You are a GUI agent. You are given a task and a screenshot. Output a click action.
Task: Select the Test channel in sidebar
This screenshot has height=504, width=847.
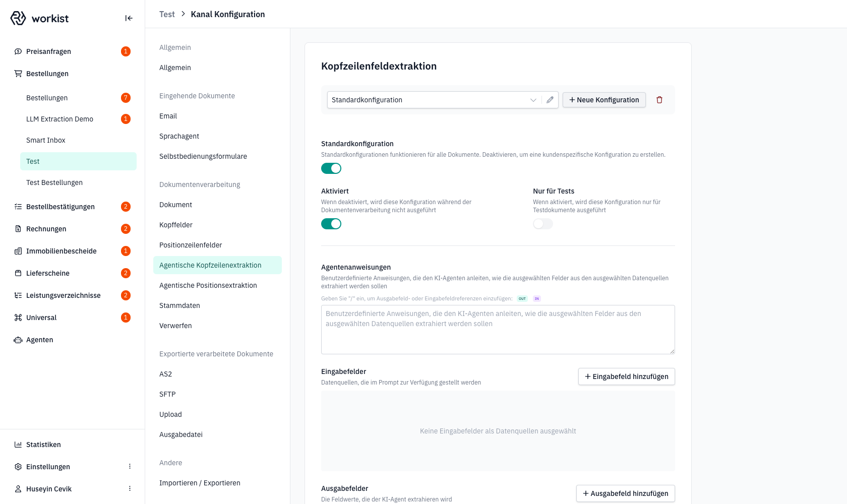click(78, 161)
